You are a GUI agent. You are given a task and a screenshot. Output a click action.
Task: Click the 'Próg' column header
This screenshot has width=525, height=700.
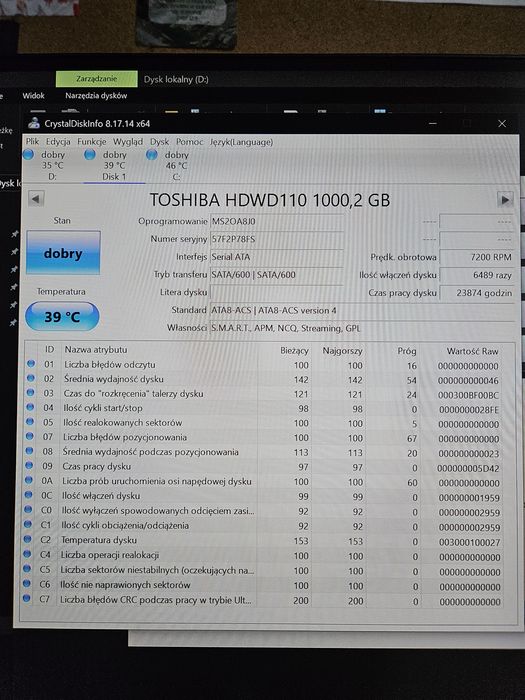pyautogui.click(x=407, y=351)
